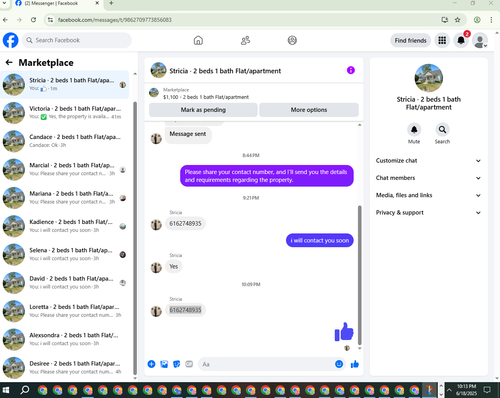Viewport: 500px width, 398px height.
Task: Open the Friends icon in top navigation
Action: [245, 40]
